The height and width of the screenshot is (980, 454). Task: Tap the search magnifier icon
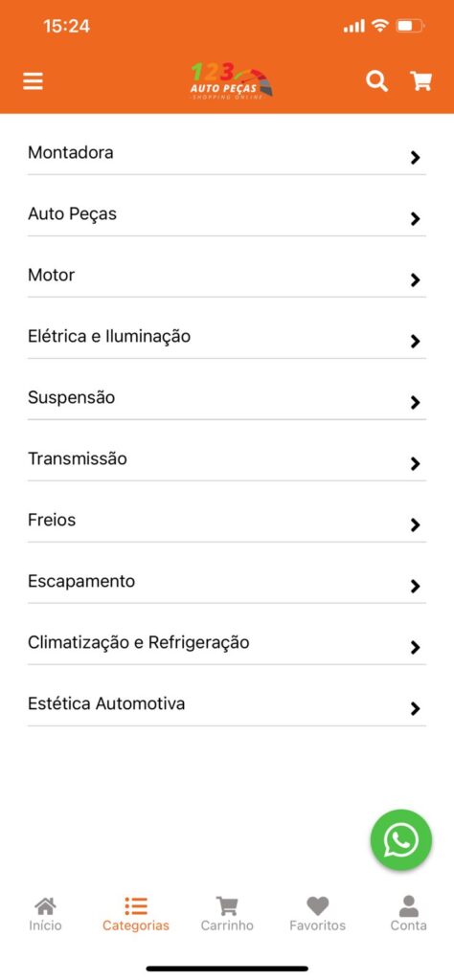click(x=376, y=81)
